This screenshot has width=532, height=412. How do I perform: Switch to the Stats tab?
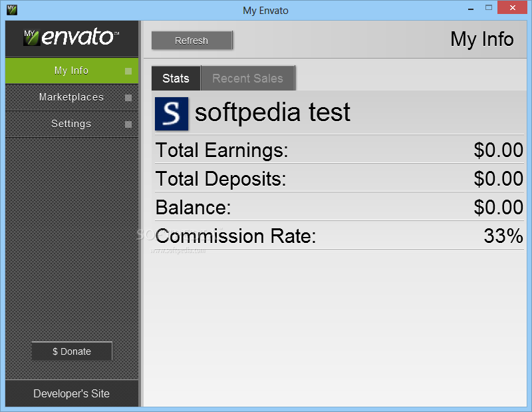coord(176,78)
